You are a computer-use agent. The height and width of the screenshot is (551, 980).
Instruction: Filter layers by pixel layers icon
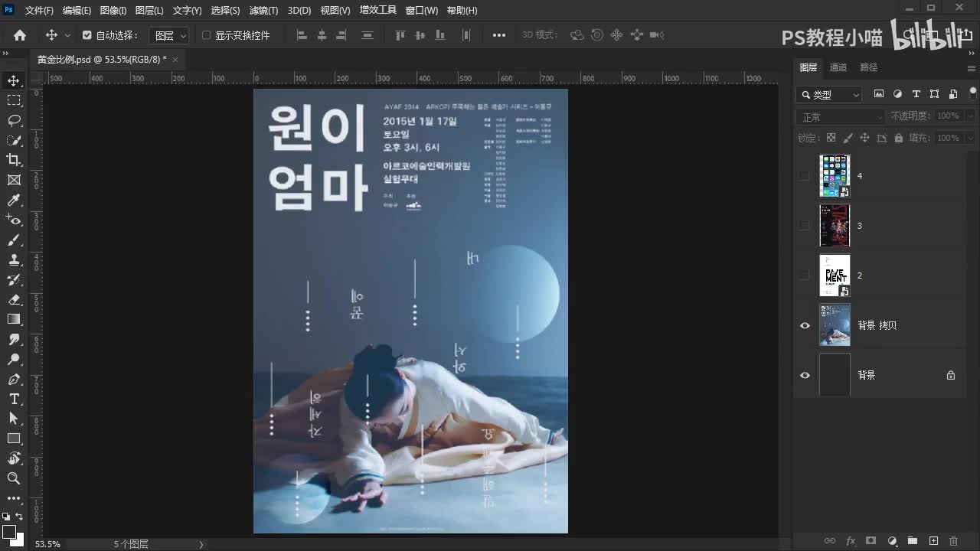click(879, 94)
